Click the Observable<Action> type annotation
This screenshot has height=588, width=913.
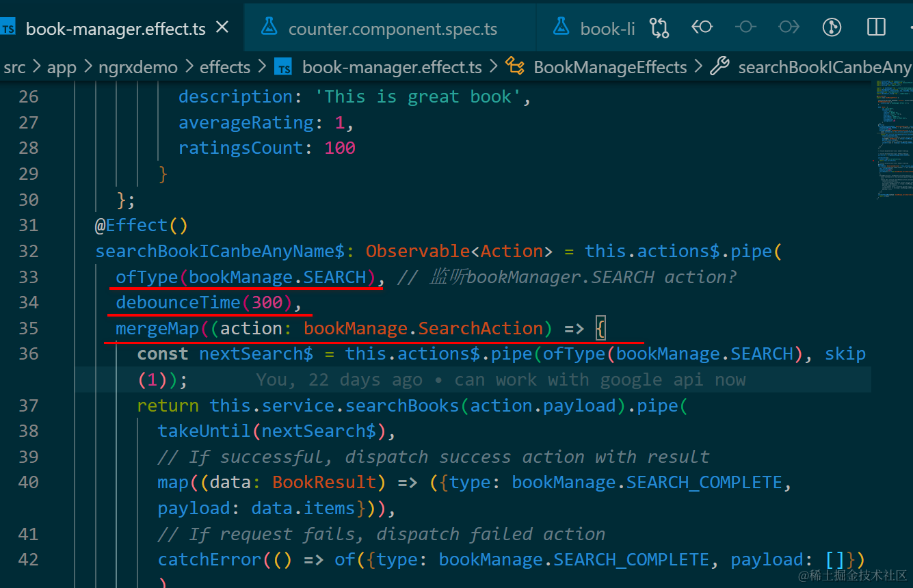(x=459, y=251)
